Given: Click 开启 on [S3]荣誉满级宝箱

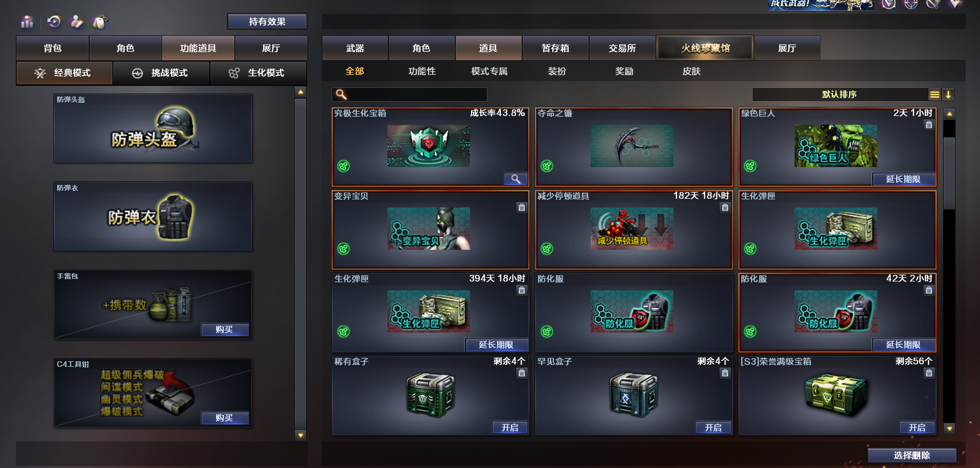Looking at the screenshot, I should [x=917, y=428].
